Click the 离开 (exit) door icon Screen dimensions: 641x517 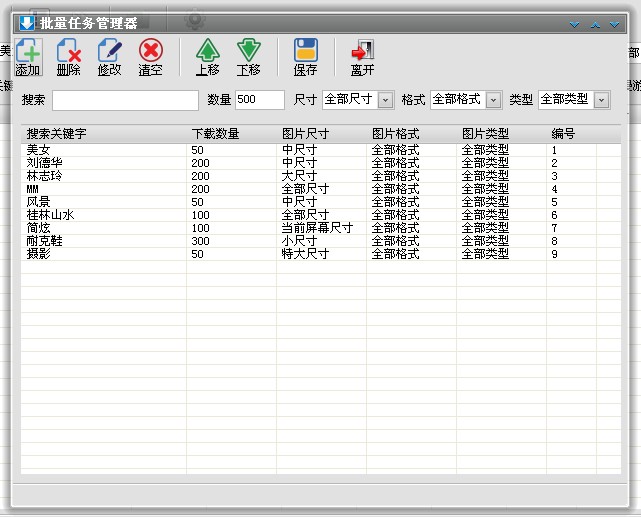(363, 57)
